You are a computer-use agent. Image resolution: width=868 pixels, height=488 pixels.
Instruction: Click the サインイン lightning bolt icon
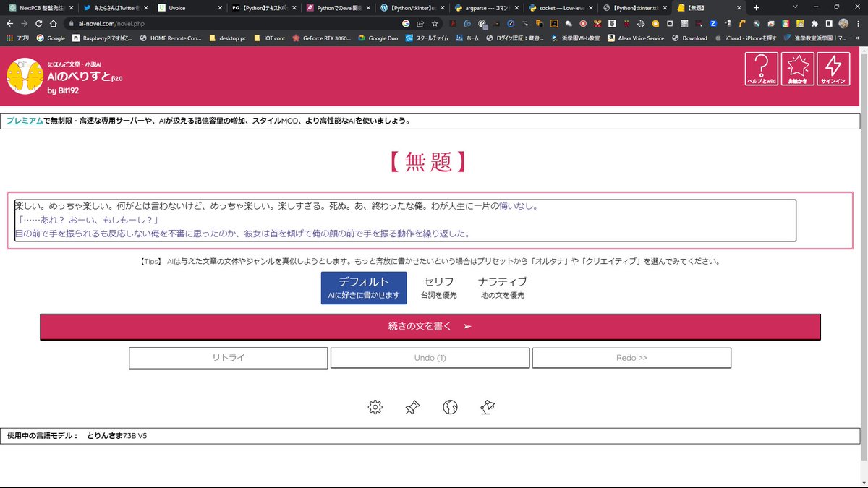point(833,70)
